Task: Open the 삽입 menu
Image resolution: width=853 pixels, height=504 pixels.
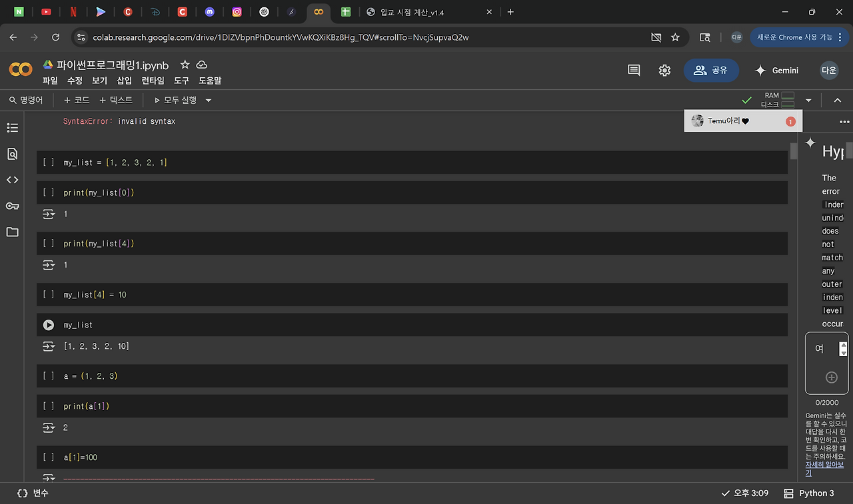Action: (125, 81)
